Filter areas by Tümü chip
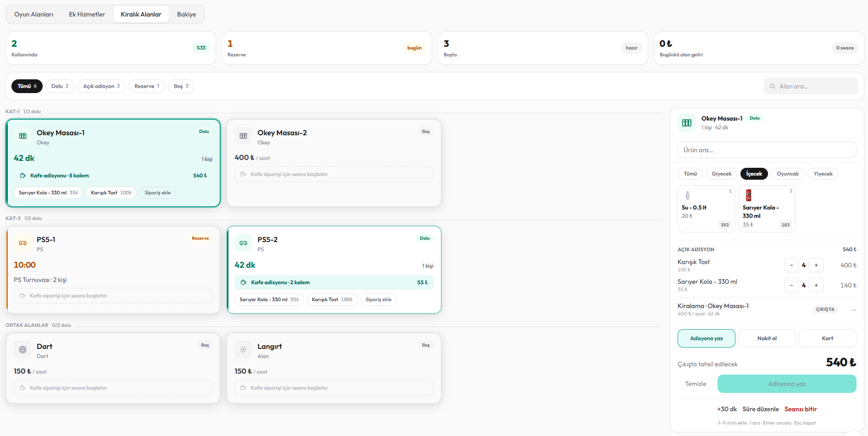The width and height of the screenshot is (868, 436). pyautogui.click(x=27, y=86)
